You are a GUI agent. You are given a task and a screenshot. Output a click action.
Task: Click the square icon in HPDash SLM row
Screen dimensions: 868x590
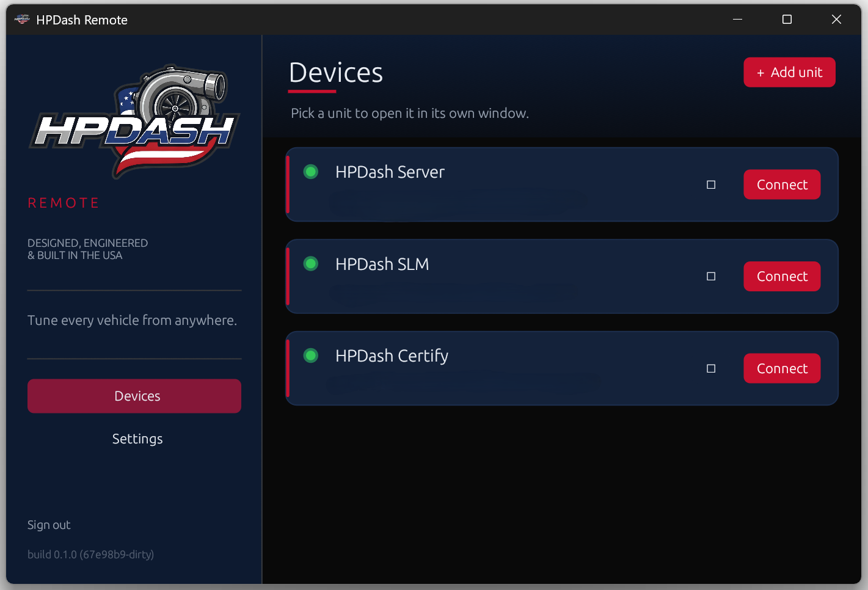point(711,276)
